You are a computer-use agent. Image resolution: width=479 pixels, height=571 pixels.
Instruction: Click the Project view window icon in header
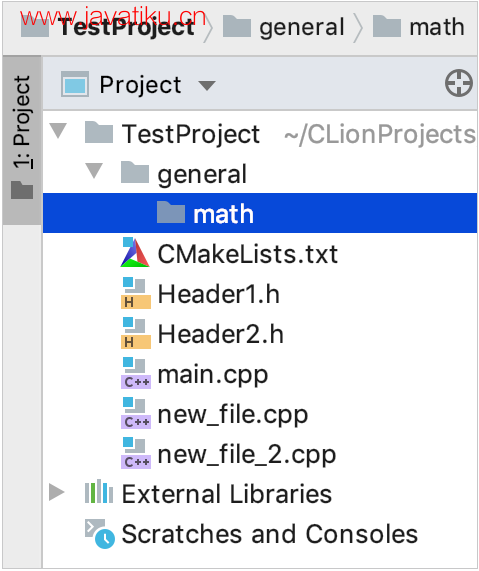pos(75,84)
